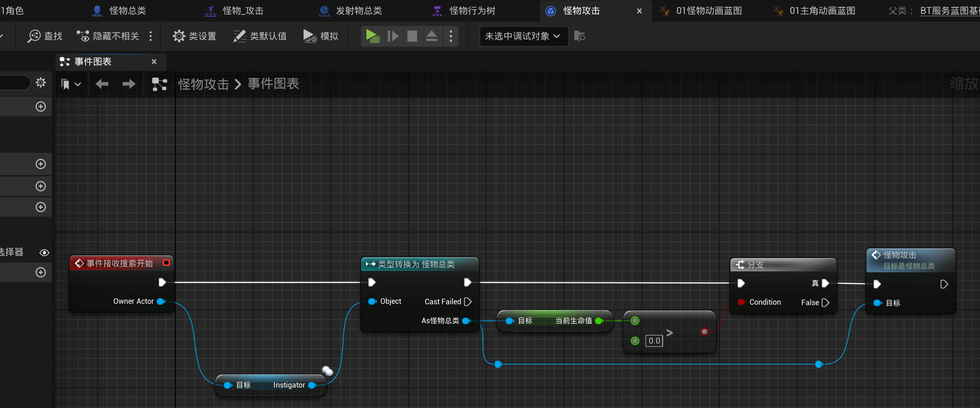
Task: Click the 模拟 simulate button
Action: (x=321, y=36)
